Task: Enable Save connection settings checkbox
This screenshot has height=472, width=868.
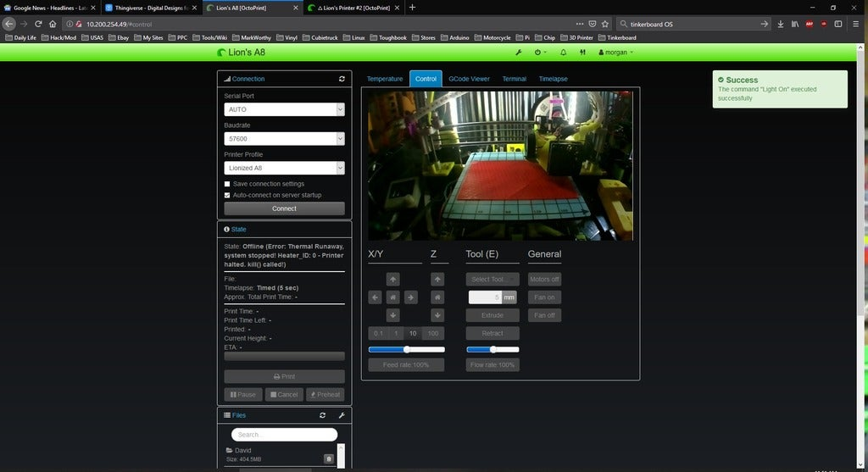Action: tap(227, 184)
